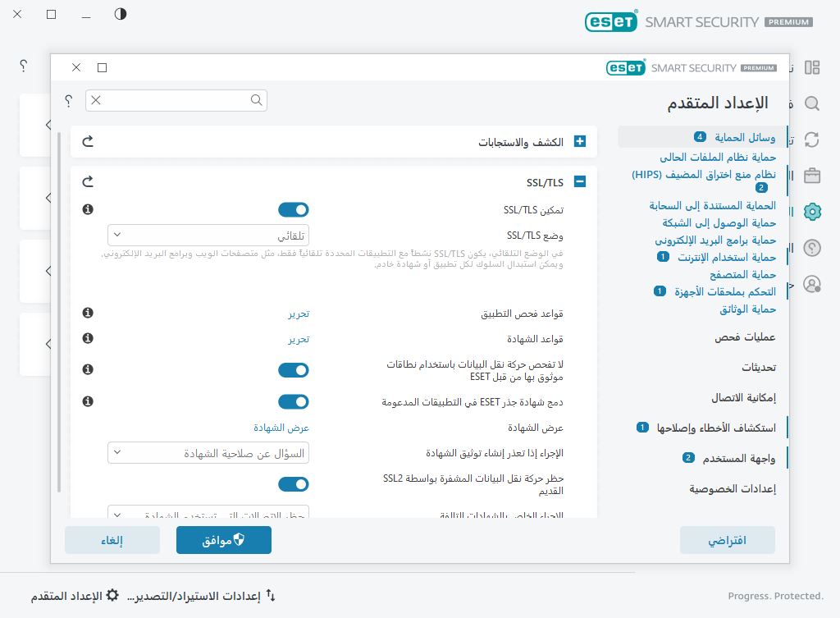Toggle the contrast icon in title bar
840x618 pixels.
click(x=121, y=14)
